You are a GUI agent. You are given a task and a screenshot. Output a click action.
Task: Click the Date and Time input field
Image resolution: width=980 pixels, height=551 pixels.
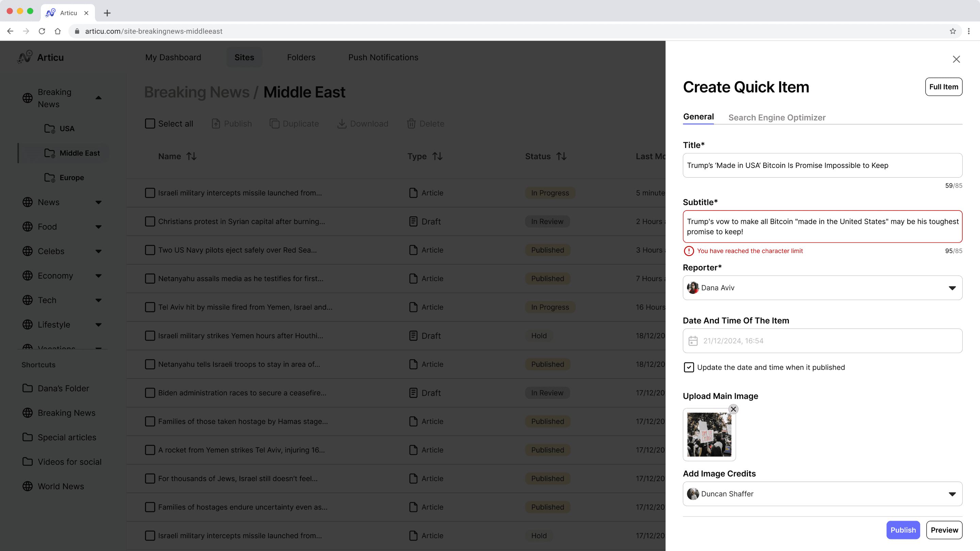click(x=822, y=341)
